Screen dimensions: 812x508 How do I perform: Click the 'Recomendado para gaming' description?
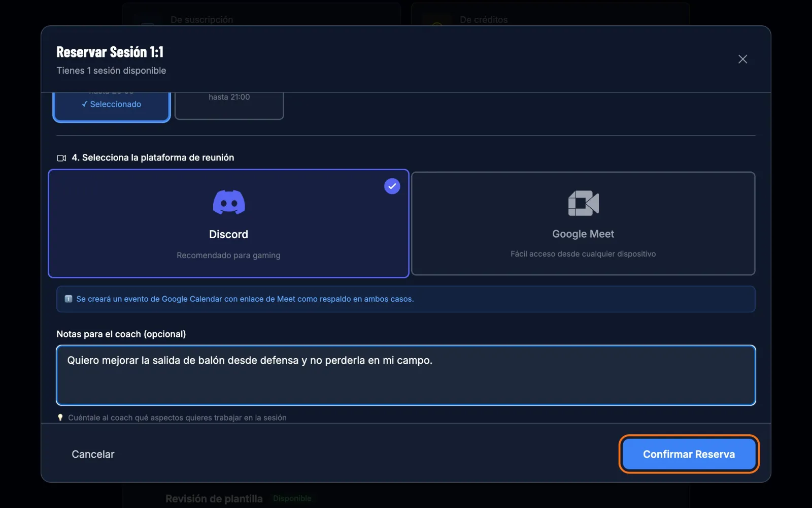coord(228,255)
